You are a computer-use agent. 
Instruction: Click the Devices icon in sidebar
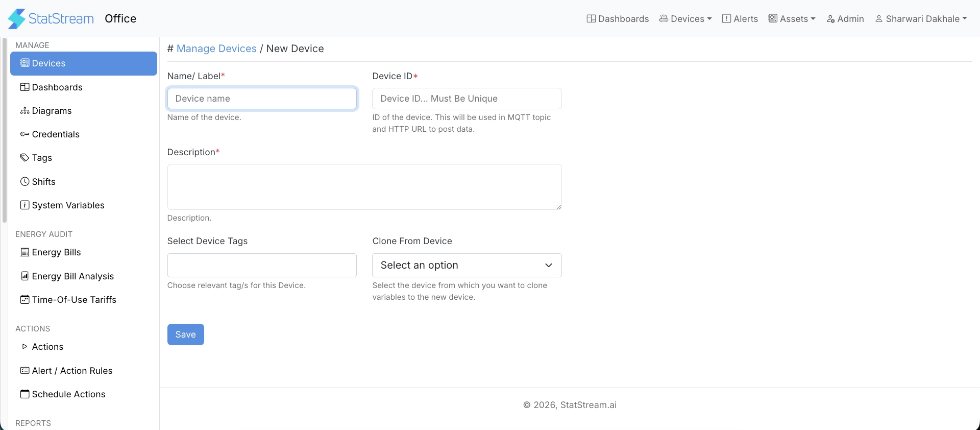(24, 63)
